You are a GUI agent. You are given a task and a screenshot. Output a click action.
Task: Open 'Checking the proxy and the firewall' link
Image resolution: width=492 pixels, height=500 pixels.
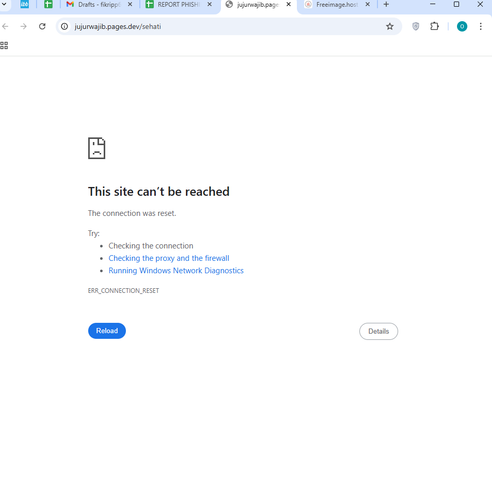click(x=169, y=258)
